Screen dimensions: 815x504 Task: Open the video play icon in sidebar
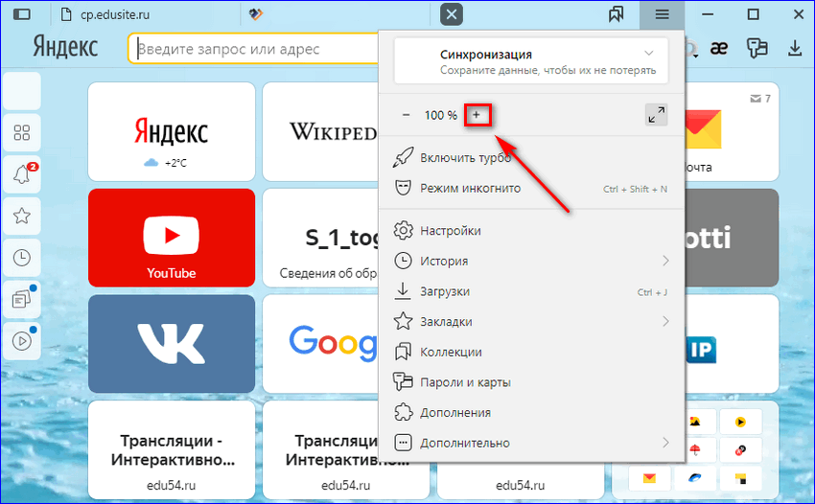coord(22,341)
